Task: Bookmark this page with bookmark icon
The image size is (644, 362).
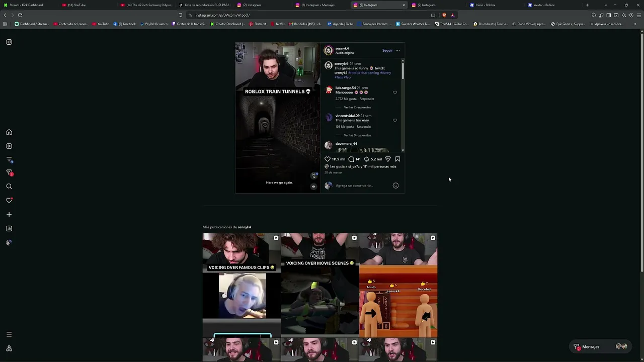Action: (x=180, y=15)
